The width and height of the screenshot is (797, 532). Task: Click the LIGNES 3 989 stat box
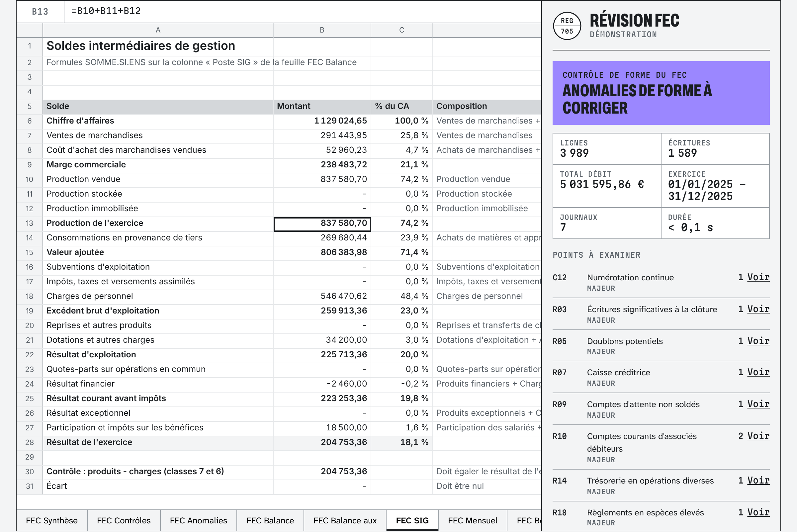607,149
